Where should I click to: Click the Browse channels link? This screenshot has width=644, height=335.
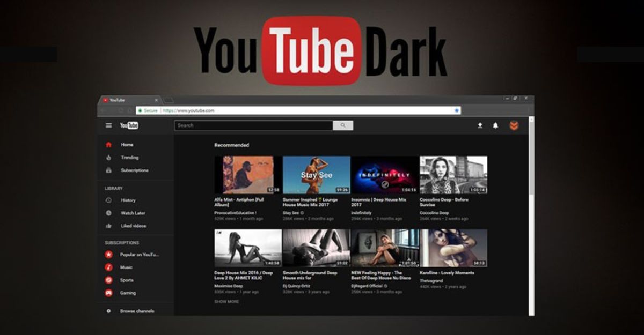(137, 311)
